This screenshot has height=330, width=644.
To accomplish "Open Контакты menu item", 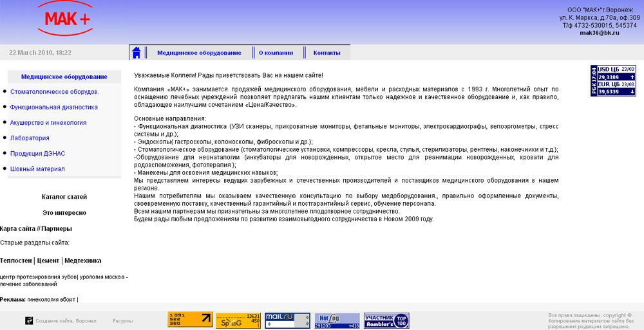I will tap(327, 53).
